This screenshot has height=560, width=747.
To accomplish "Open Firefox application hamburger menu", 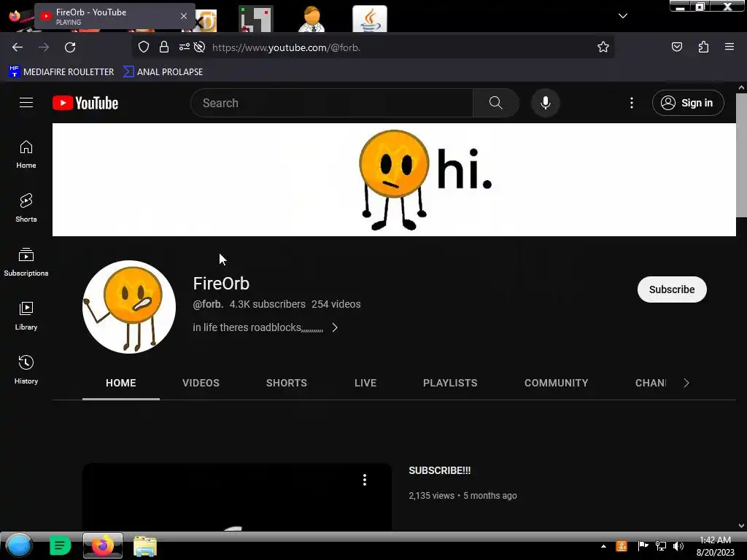I will 729,47.
